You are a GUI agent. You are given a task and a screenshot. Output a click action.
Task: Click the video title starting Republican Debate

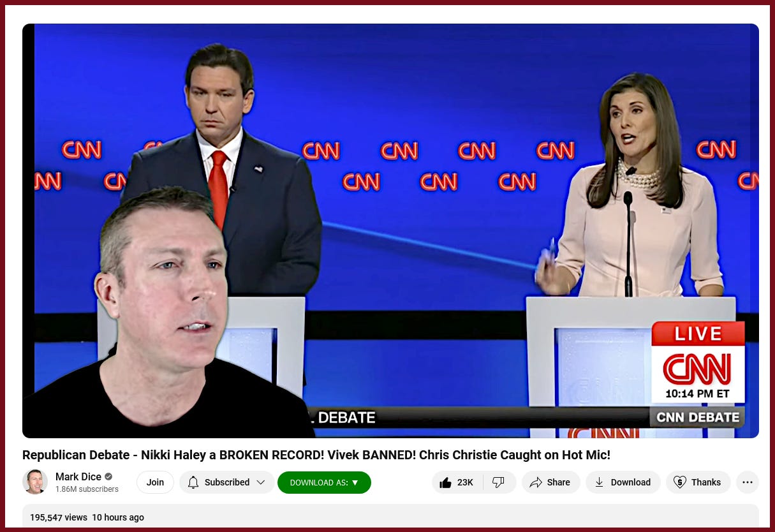316,455
